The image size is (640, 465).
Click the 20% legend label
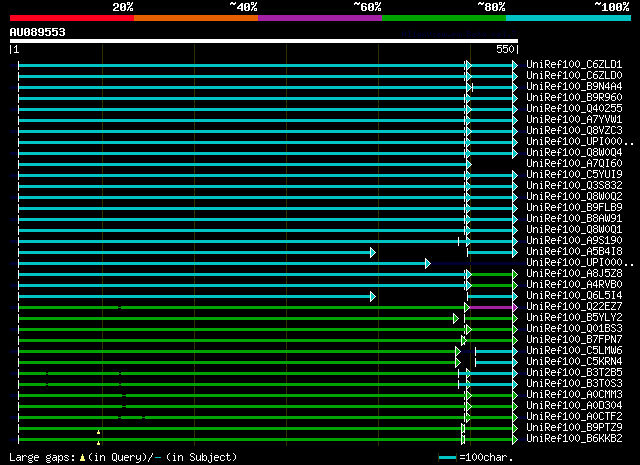click(x=123, y=7)
